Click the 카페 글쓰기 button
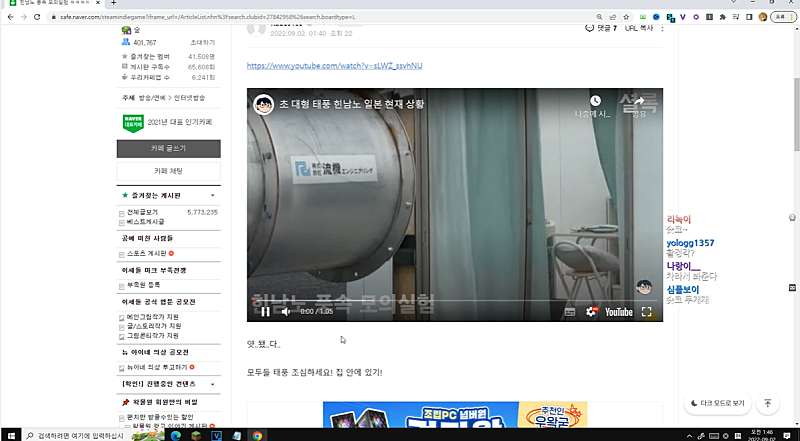The width and height of the screenshot is (800, 441). point(168,149)
